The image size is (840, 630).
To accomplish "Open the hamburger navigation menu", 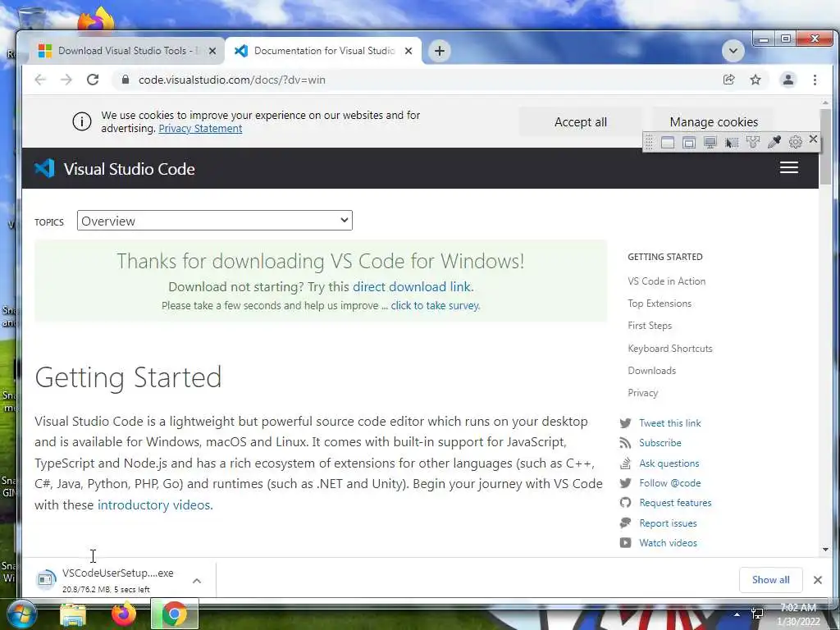I will point(788,167).
